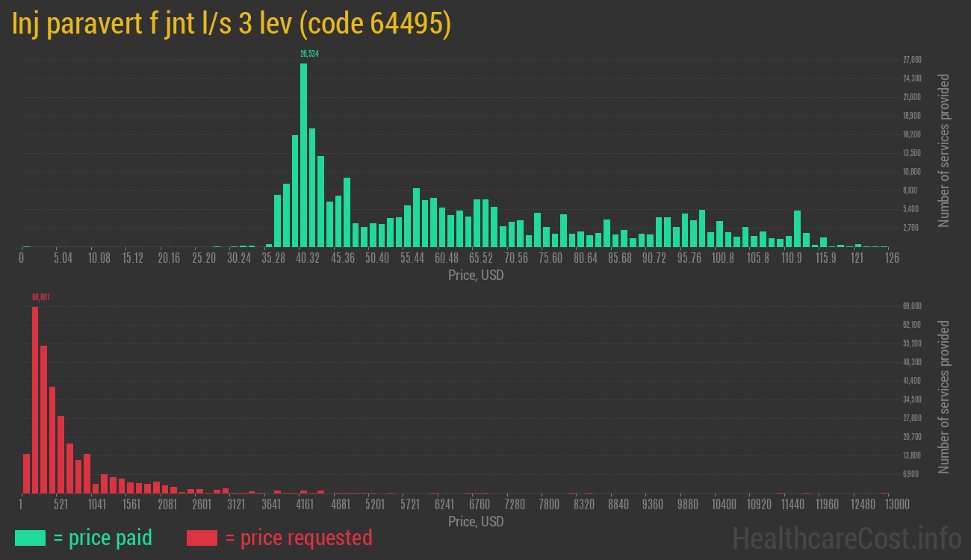Click the '= price paid' legend label
971x560 pixels.
coord(103,538)
